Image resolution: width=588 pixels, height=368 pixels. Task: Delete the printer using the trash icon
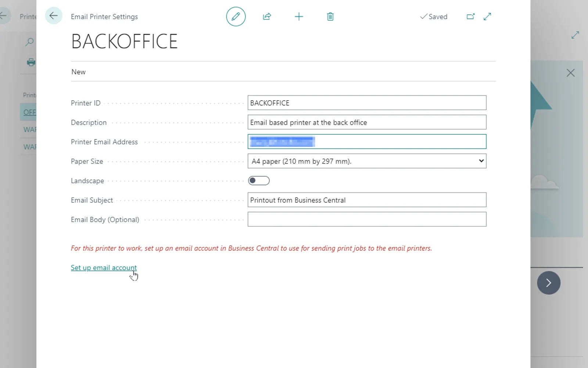330,17
